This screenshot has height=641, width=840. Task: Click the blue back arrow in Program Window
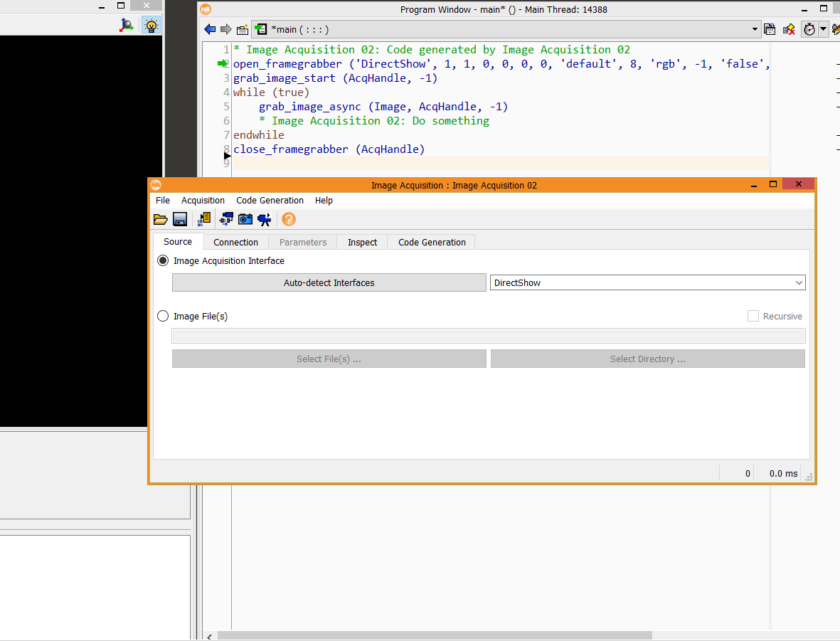(x=210, y=29)
